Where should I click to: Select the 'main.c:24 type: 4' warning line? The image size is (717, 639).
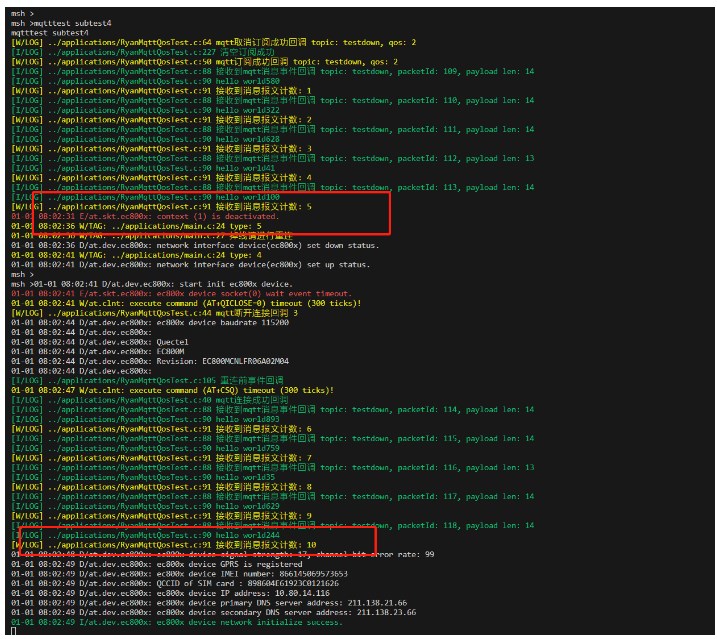136,255
